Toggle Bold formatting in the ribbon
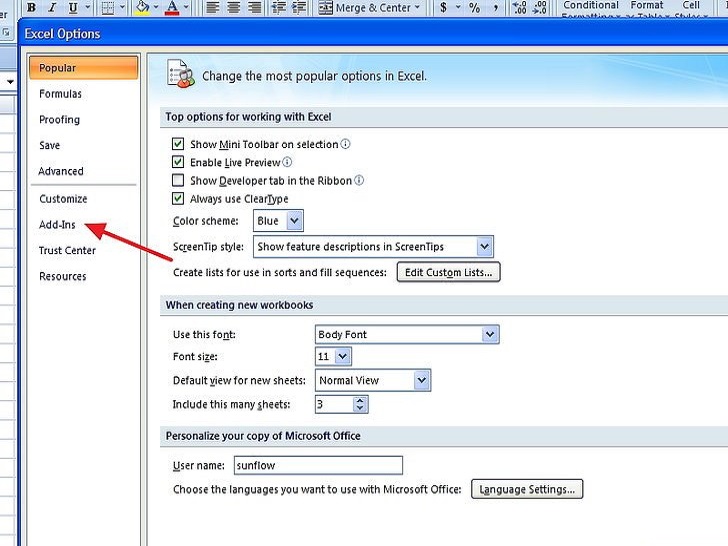Screen dimensions: 728x546 [x=31, y=7]
